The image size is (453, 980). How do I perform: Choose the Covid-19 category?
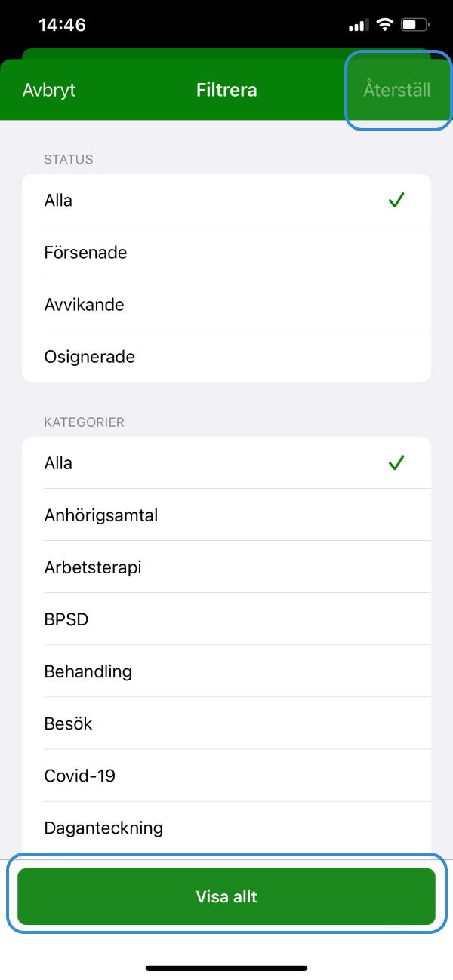click(x=226, y=776)
